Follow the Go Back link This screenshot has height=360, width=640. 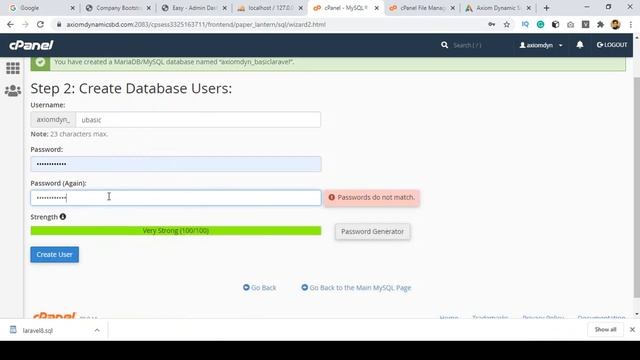point(260,288)
